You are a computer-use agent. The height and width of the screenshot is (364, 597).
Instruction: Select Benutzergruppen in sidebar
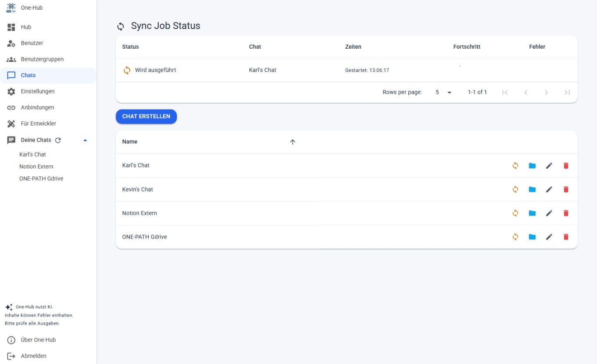(42, 59)
